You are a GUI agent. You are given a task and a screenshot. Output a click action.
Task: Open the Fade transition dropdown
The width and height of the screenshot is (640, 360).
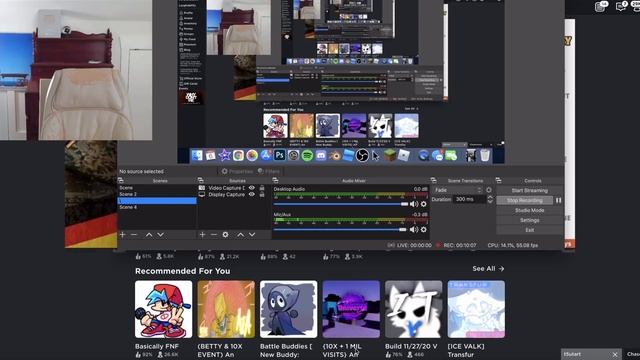point(458,190)
